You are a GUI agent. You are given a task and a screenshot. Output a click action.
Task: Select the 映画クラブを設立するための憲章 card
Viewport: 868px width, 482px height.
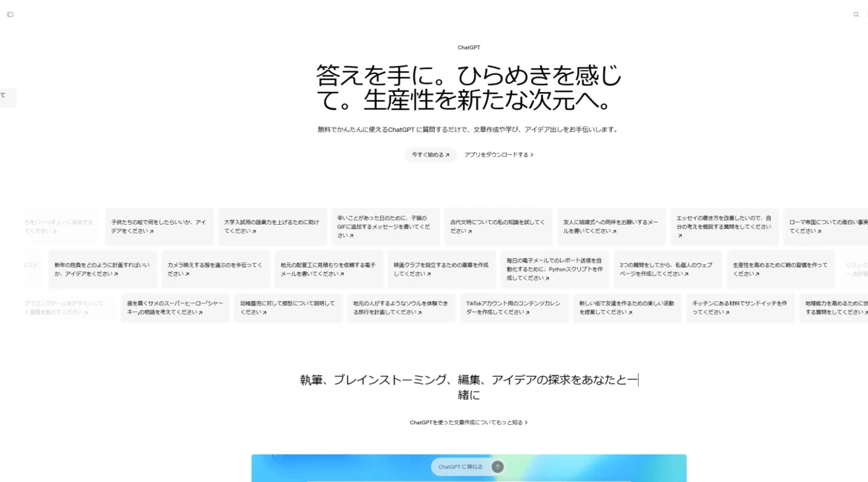(x=441, y=269)
